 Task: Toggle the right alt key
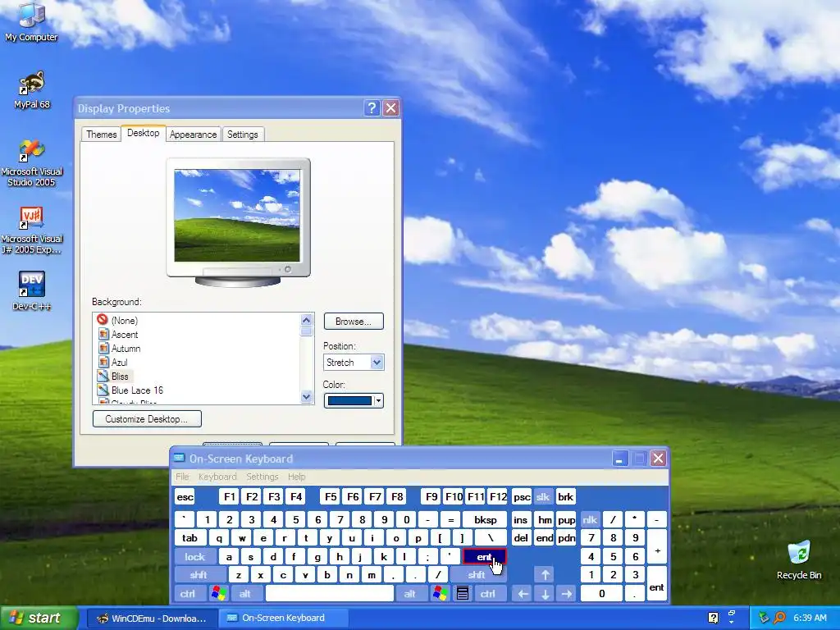click(410, 594)
